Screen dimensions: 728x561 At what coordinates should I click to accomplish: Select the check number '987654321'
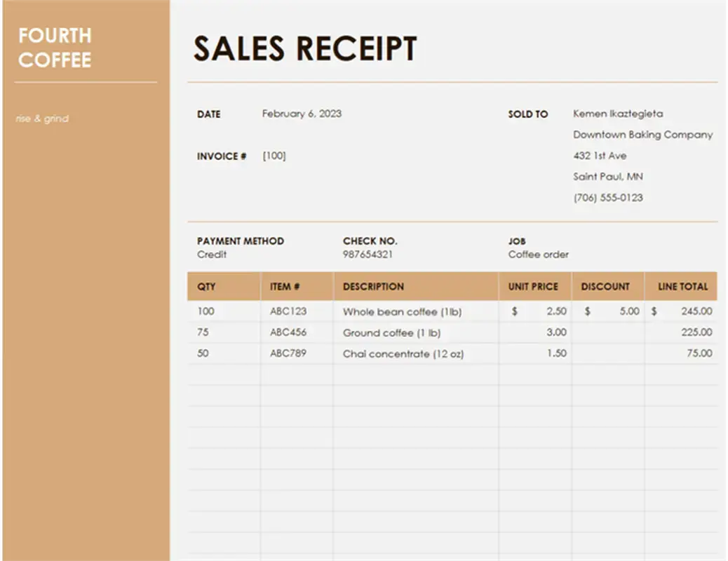click(370, 254)
